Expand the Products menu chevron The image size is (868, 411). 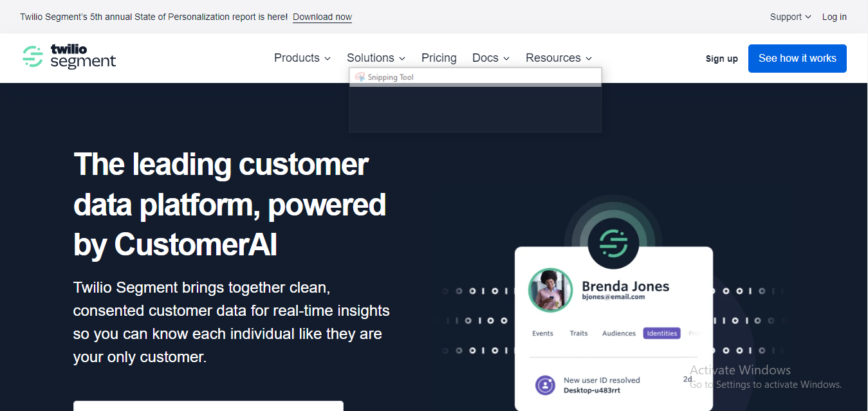click(x=328, y=59)
